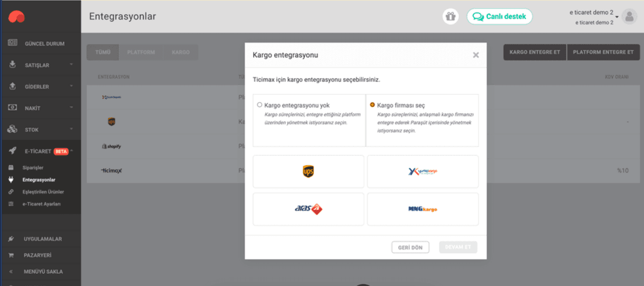This screenshot has height=286, width=644.
Task: Click the Eşleştirilen Ürünler link icon
Action: [x=11, y=192]
